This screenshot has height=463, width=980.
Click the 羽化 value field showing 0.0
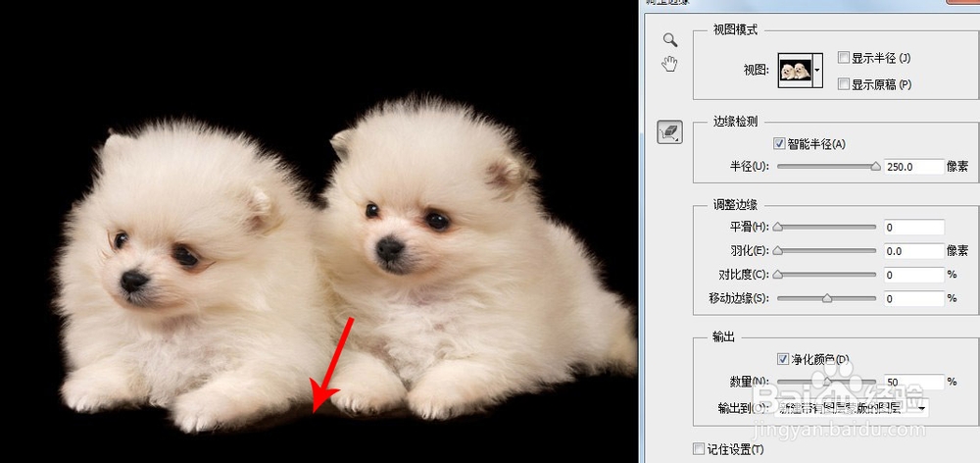(x=913, y=251)
